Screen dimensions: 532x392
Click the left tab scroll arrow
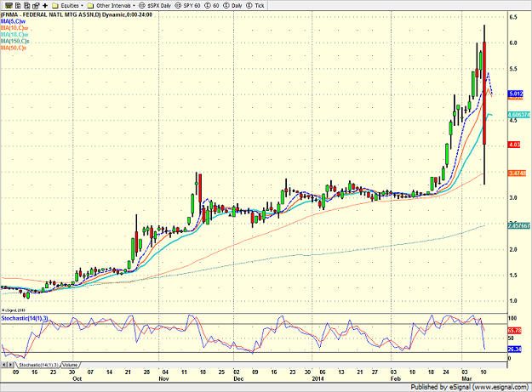4,365
